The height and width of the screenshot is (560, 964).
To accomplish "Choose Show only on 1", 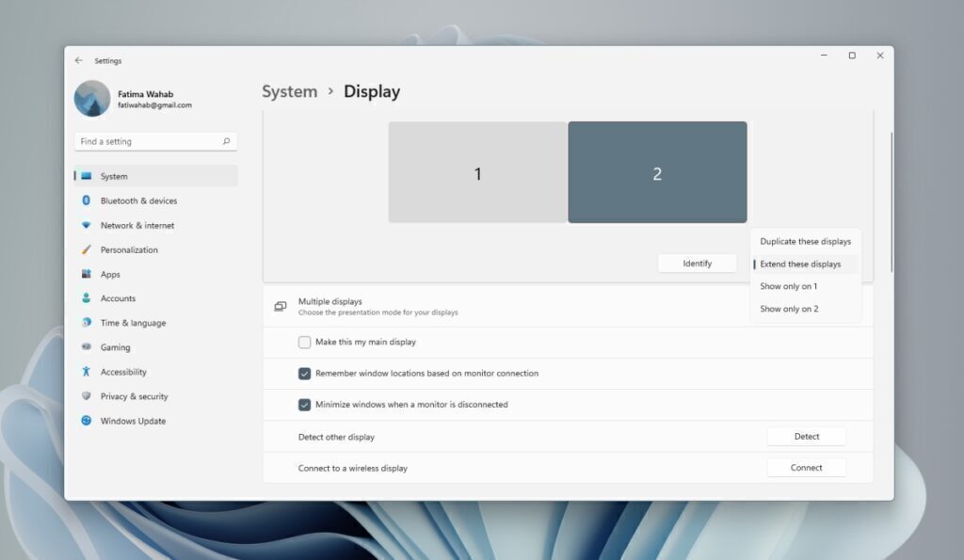I will coord(788,286).
